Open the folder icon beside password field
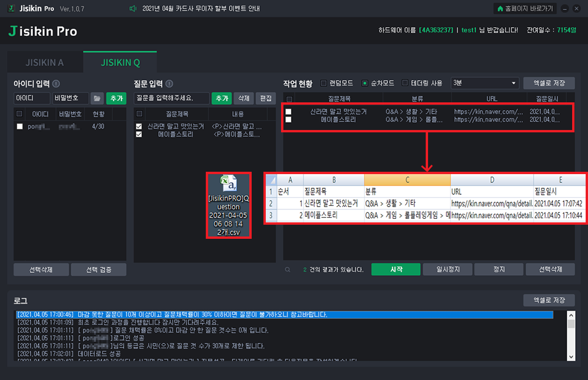The height and width of the screenshot is (380, 588). point(97,98)
